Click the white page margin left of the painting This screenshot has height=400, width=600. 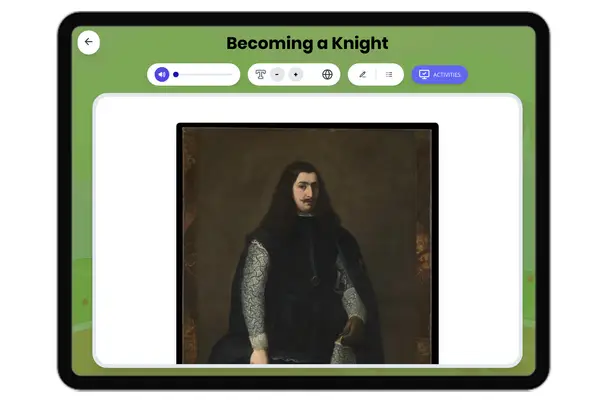(135, 240)
